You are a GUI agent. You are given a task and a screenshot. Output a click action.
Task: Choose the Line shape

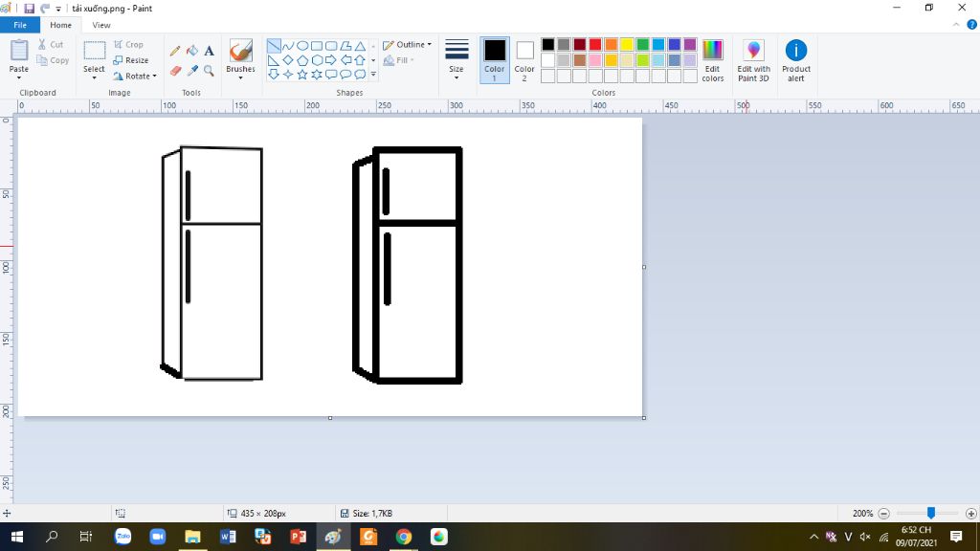(274, 46)
